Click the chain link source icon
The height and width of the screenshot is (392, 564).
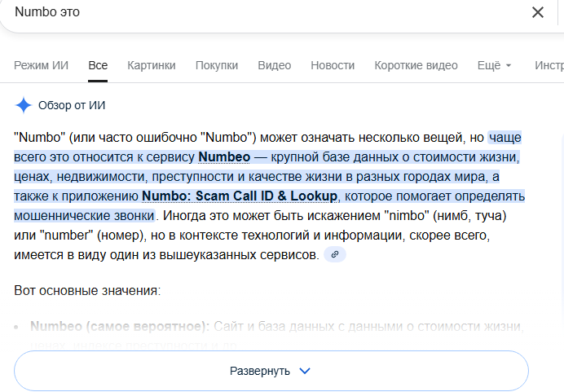334,255
